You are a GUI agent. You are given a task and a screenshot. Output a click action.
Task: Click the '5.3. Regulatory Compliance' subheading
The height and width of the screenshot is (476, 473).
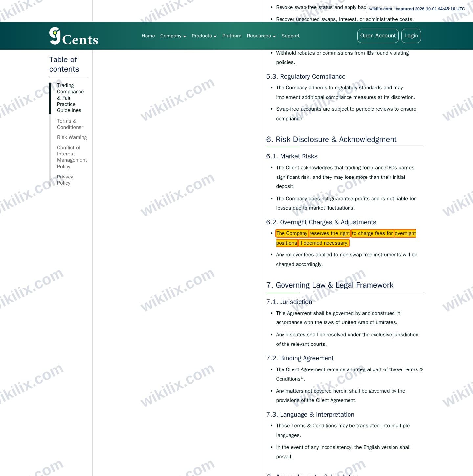(306, 76)
